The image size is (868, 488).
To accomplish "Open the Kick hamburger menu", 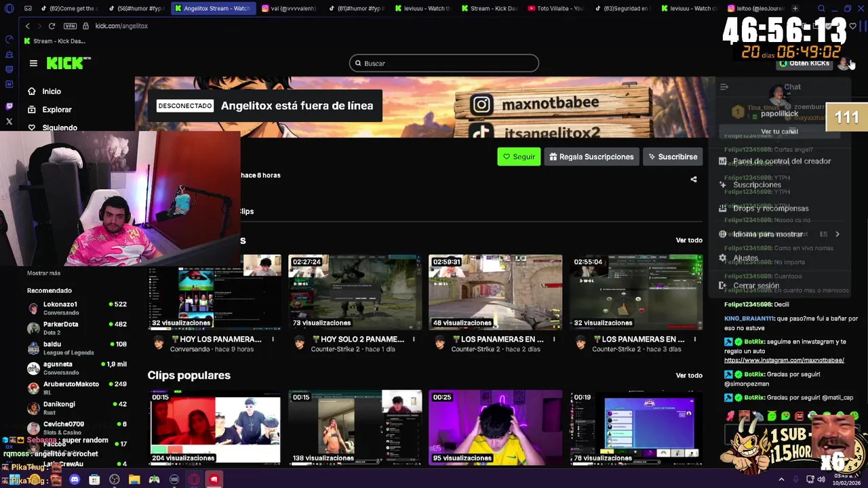I will [x=33, y=63].
